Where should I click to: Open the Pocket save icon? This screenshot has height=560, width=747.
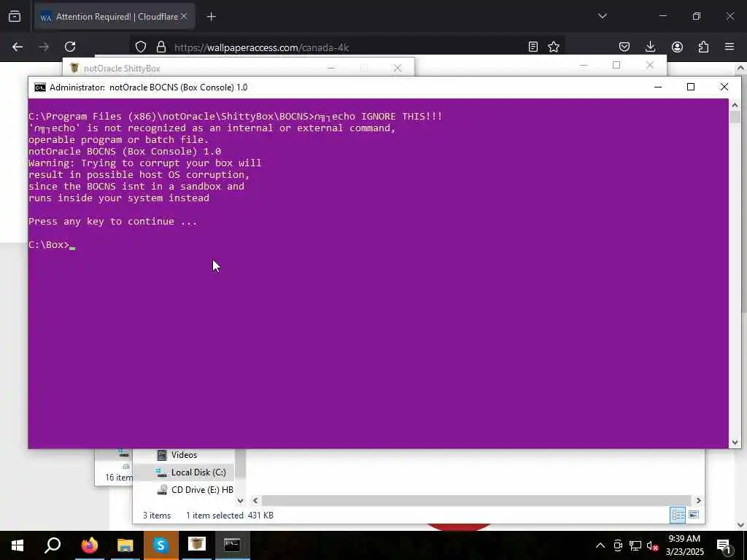624,47
